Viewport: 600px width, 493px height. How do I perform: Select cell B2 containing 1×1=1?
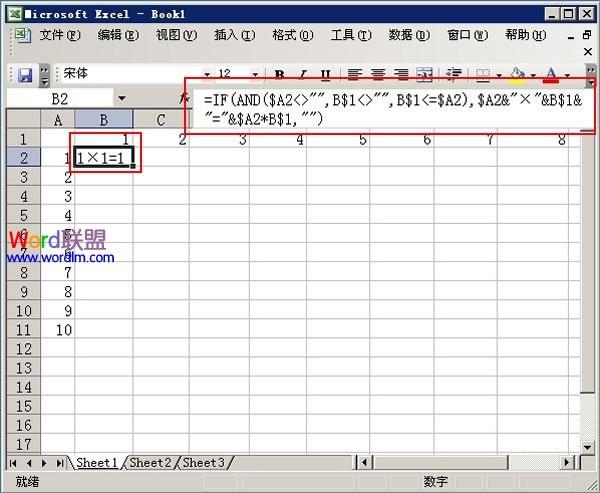click(104, 158)
